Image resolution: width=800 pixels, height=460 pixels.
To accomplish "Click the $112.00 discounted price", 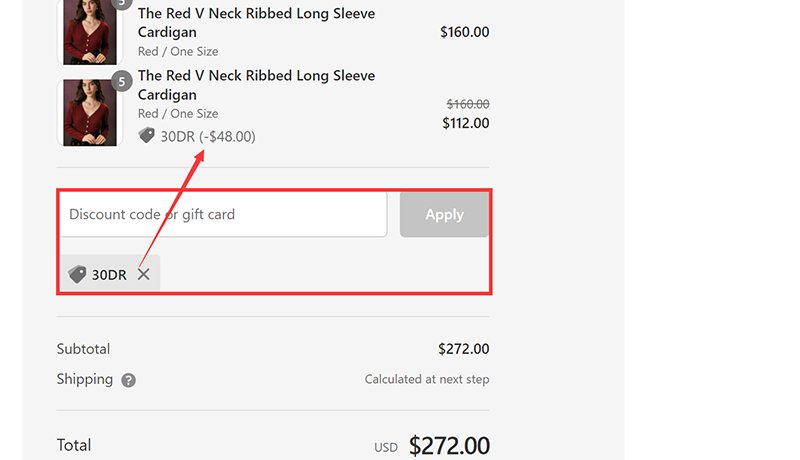I will point(465,123).
